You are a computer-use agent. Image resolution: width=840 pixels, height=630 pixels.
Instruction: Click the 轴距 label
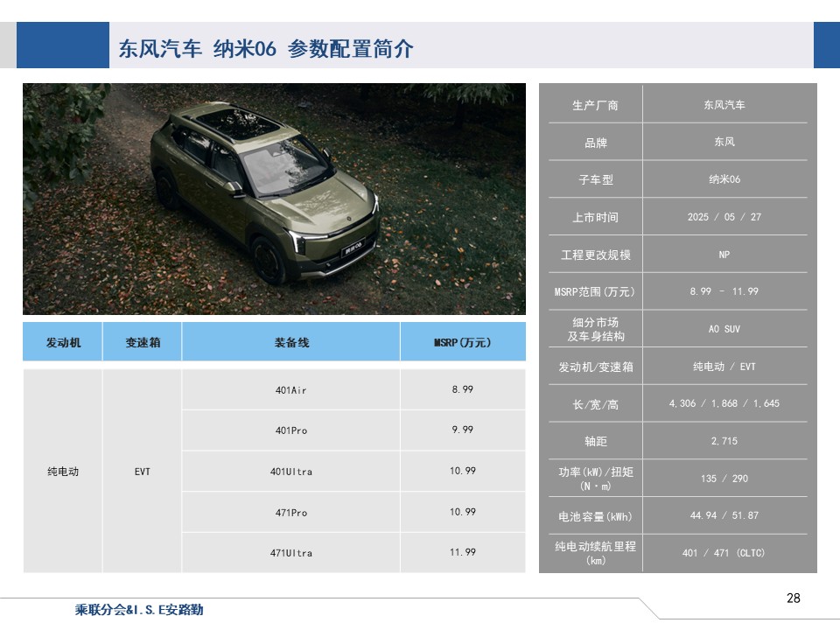click(595, 441)
